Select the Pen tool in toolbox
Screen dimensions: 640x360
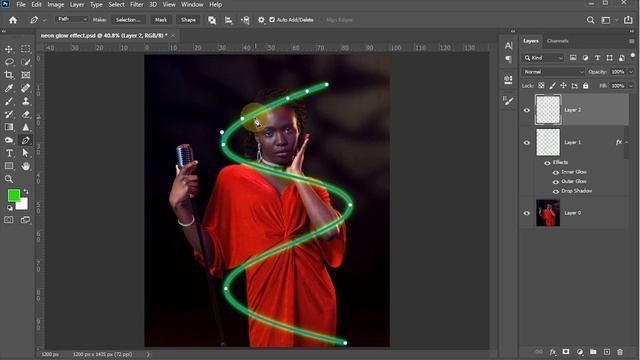[x=25, y=140]
